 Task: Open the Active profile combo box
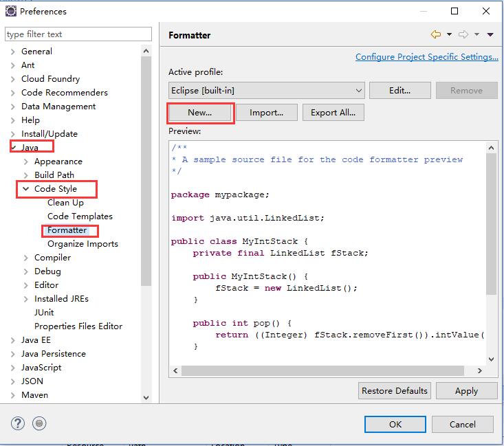(267, 91)
